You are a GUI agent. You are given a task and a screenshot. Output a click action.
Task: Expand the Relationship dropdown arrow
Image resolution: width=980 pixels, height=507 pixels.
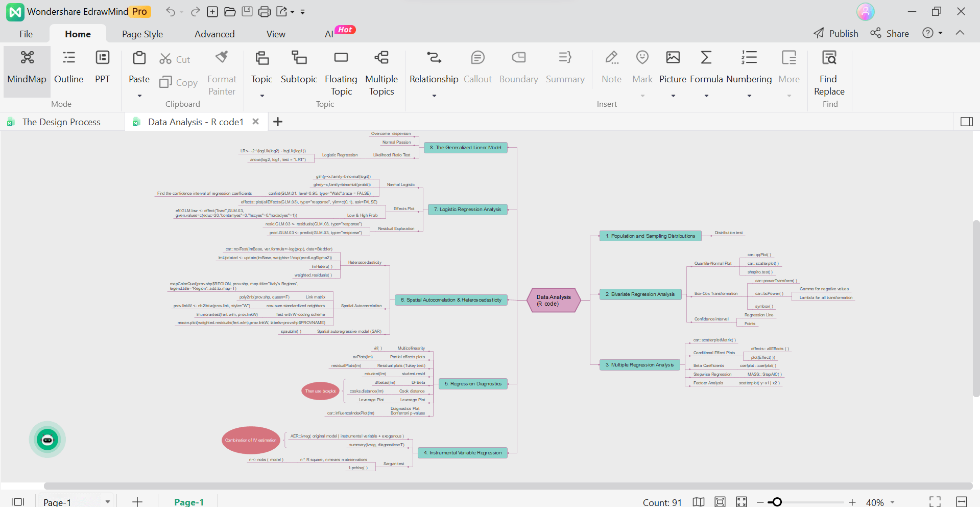(x=434, y=96)
